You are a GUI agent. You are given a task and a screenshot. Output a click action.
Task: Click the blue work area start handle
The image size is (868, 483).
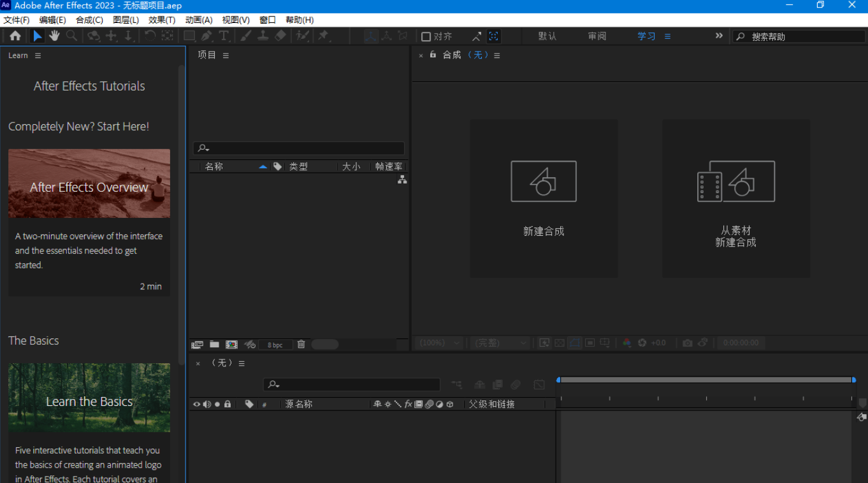point(558,380)
